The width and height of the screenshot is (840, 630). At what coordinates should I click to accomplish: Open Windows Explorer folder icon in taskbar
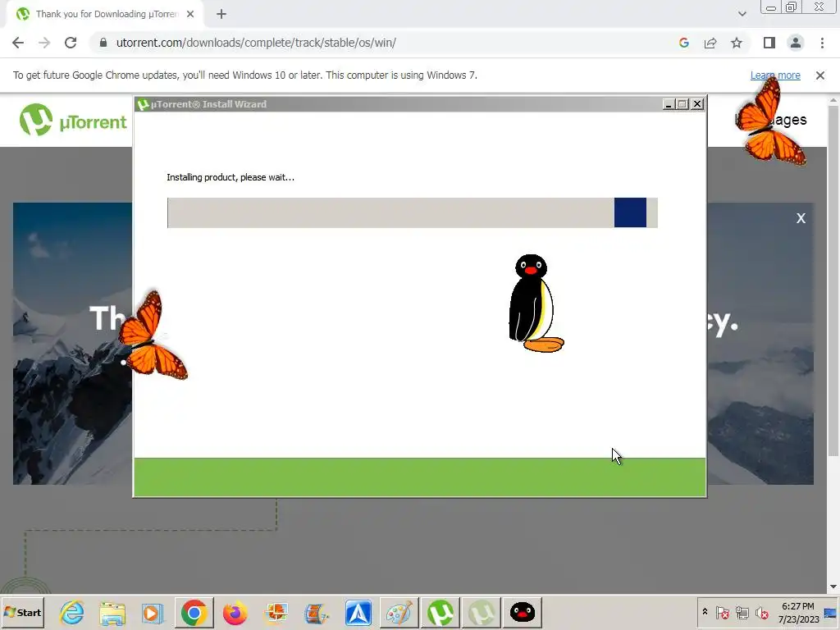[x=112, y=613]
